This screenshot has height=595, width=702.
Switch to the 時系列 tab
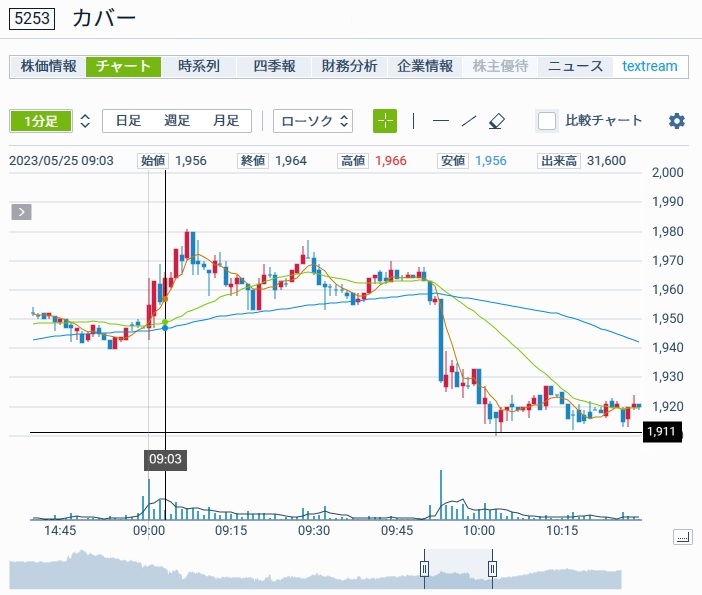click(x=198, y=66)
